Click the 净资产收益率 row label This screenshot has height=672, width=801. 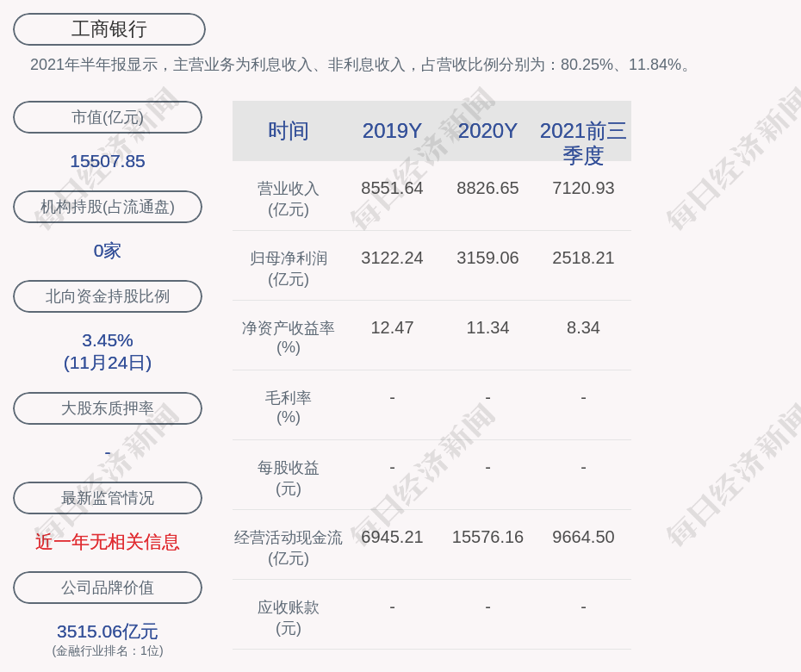coord(289,338)
